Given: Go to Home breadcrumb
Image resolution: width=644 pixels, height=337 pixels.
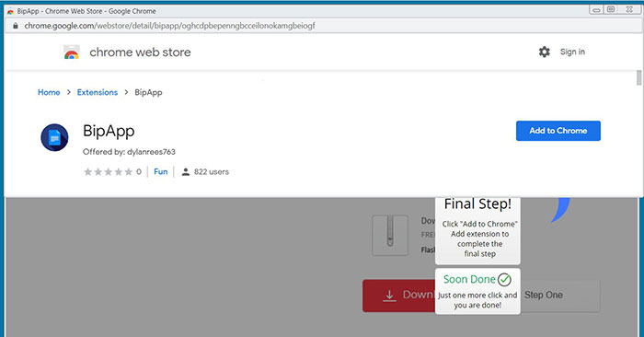Looking at the screenshot, I should tap(49, 92).
